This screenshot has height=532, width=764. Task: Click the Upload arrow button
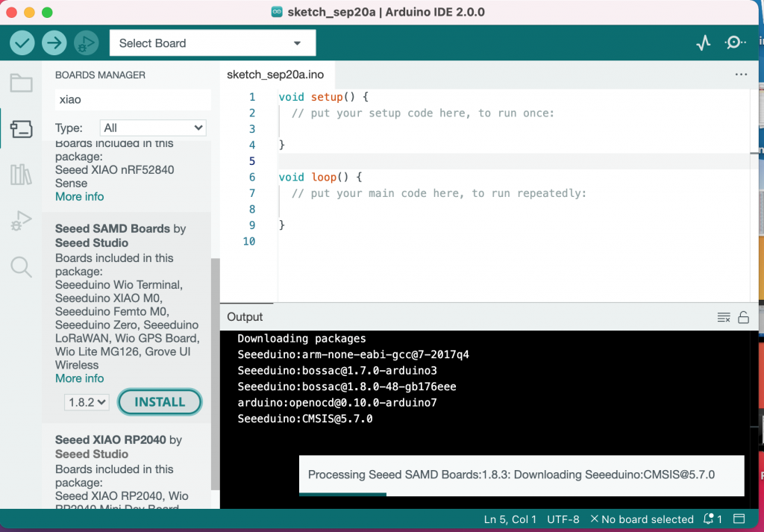point(54,43)
